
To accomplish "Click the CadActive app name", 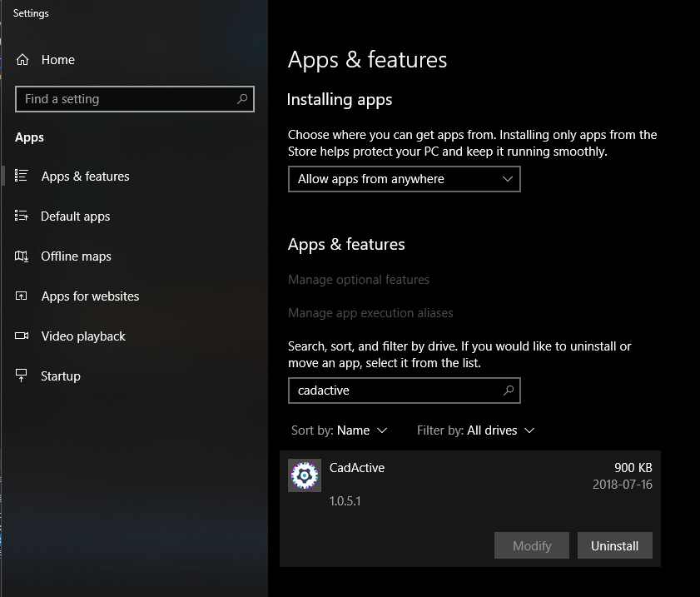I will [x=357, y=467].
